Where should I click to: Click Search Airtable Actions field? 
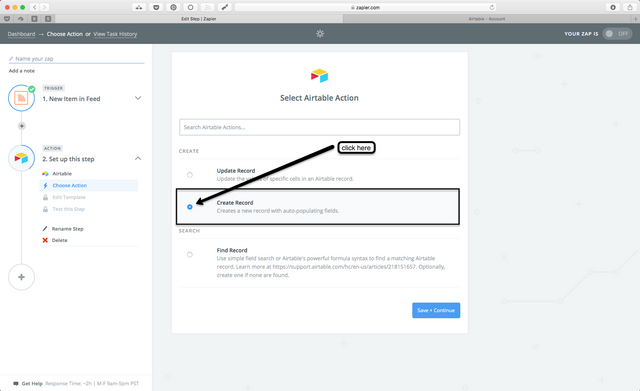[319, 127]
